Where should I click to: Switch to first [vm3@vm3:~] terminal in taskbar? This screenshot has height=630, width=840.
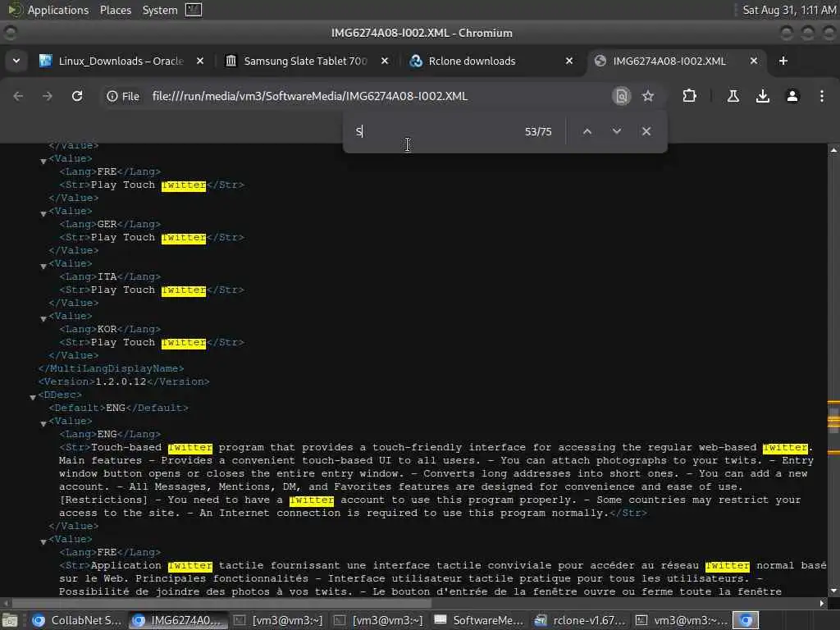(x=279, y=620)
